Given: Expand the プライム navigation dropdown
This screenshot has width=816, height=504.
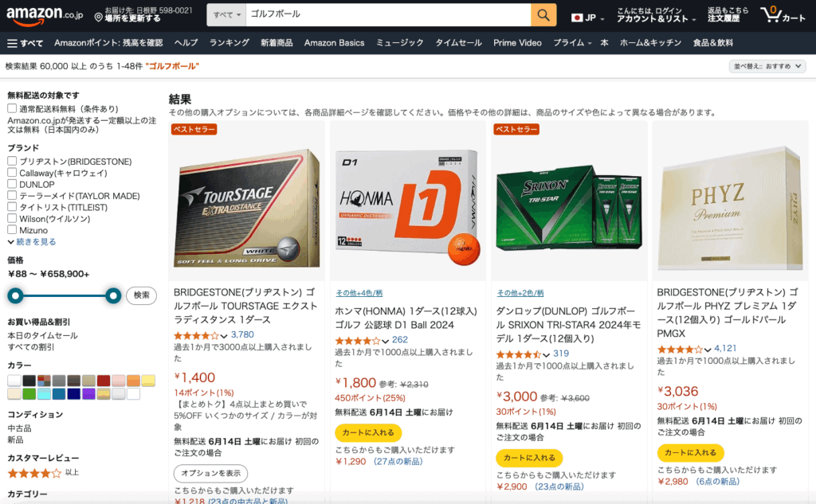Looking at the screenshot, I should (x=572, y=43).
